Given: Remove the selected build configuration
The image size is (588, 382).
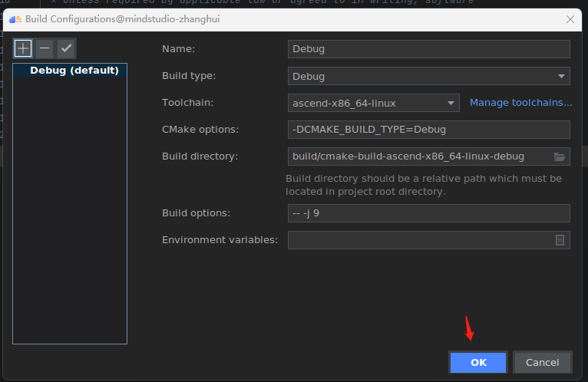Looking at the screenshot, I should (x=45, y=48).
